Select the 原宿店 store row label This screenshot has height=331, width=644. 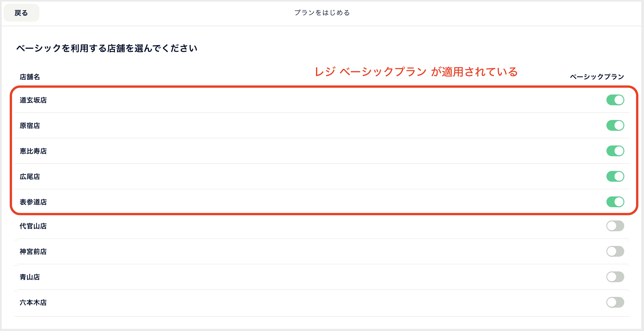click(x=30, y=126)
